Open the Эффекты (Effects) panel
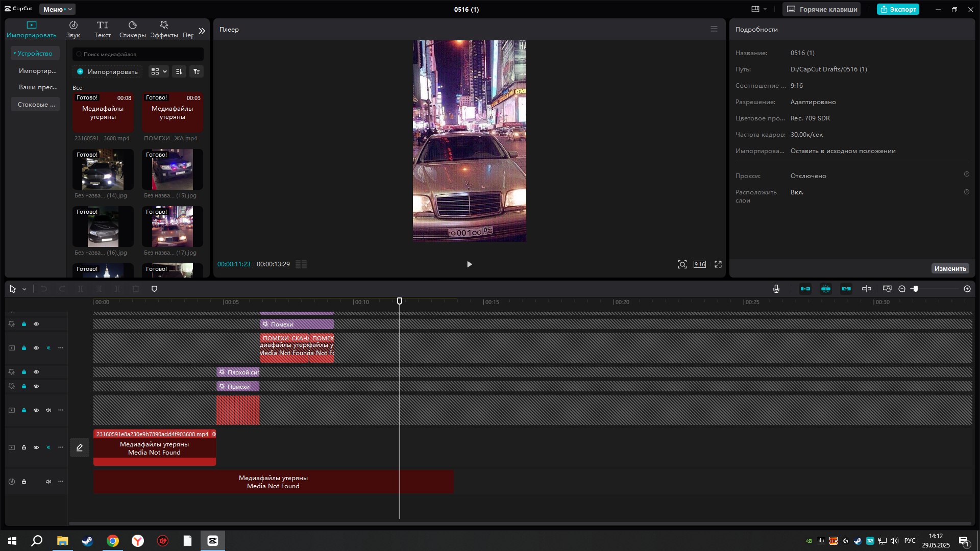The width and height of the screenshot is (980, 551). (164, 30)
